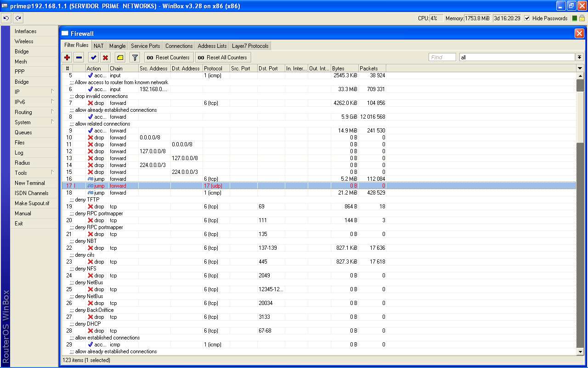The width and height of the screenshot is (588, 368).
Task: Click the Remove rule minus icon
Action: (79, 57)
